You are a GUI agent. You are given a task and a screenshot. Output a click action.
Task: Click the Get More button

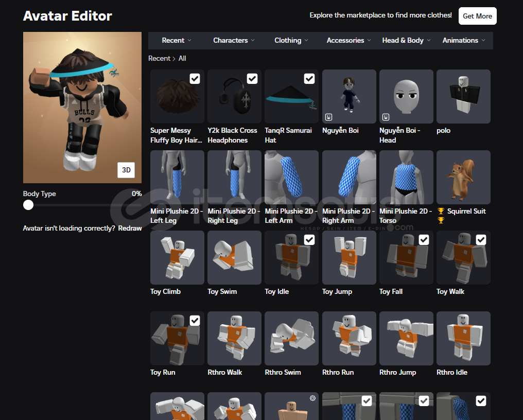pyautogui.click(x=477, y=16)
